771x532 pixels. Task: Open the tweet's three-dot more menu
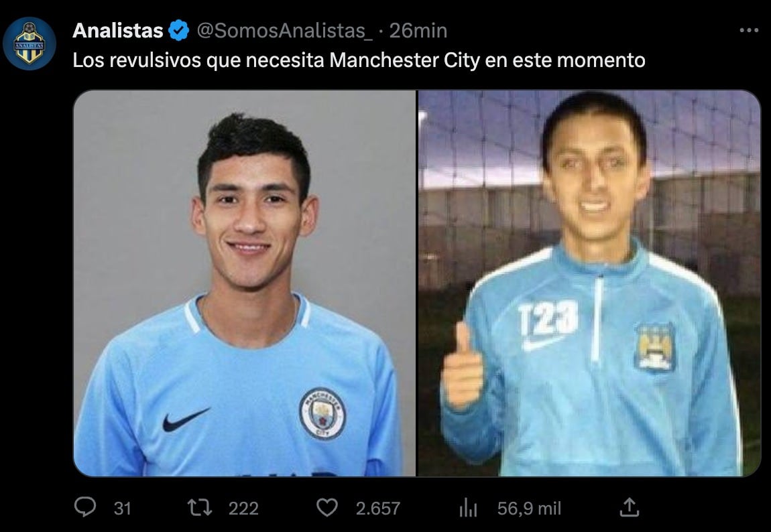pyautogui.click(x=749, y=30)
